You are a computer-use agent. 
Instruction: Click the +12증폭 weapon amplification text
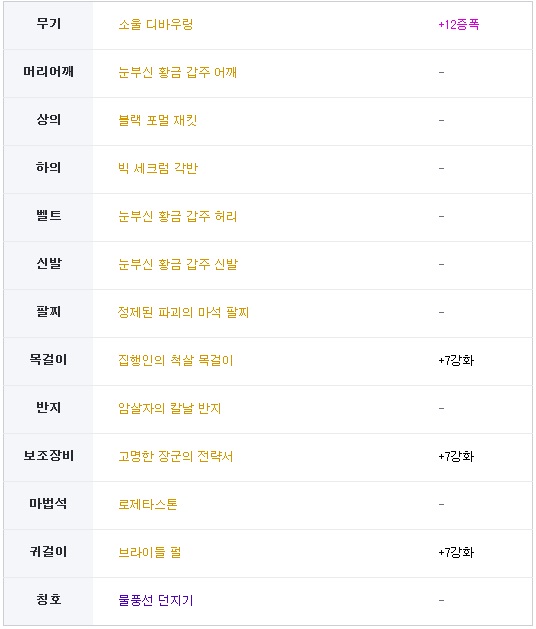tap(459, 24)
